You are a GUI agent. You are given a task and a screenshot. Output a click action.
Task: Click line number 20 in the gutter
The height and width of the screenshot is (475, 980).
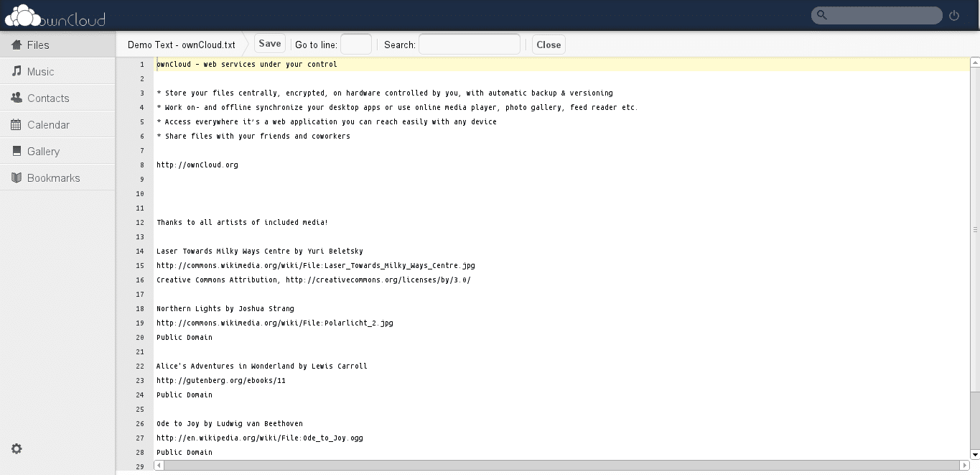tap(140, 337)
